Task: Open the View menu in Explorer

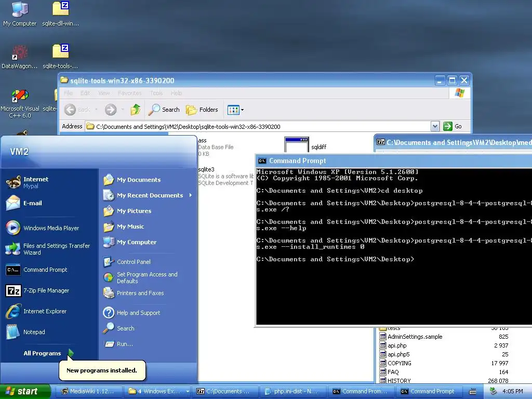Action: [x=104, y=93]
